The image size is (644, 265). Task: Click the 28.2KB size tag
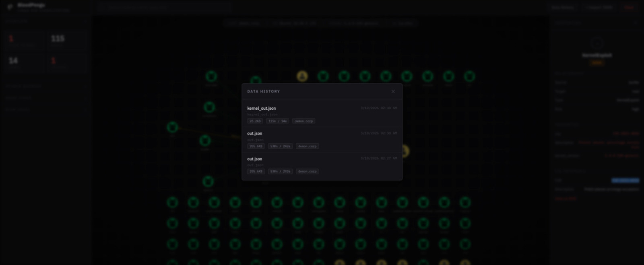coord(255,121)
